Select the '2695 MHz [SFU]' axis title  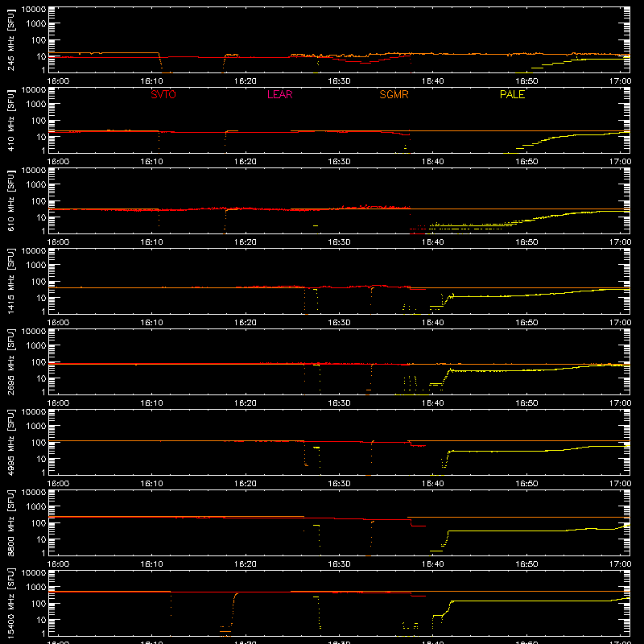[10, 361]
